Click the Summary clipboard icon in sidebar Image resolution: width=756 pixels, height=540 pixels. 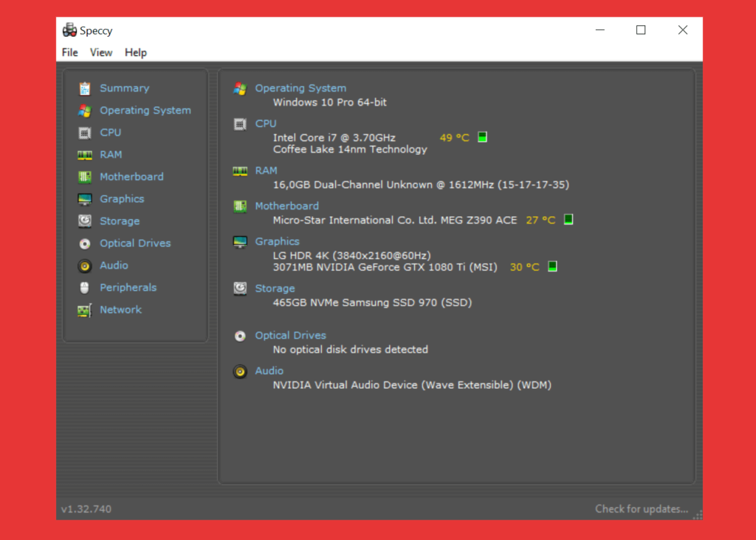coord(85,89)
